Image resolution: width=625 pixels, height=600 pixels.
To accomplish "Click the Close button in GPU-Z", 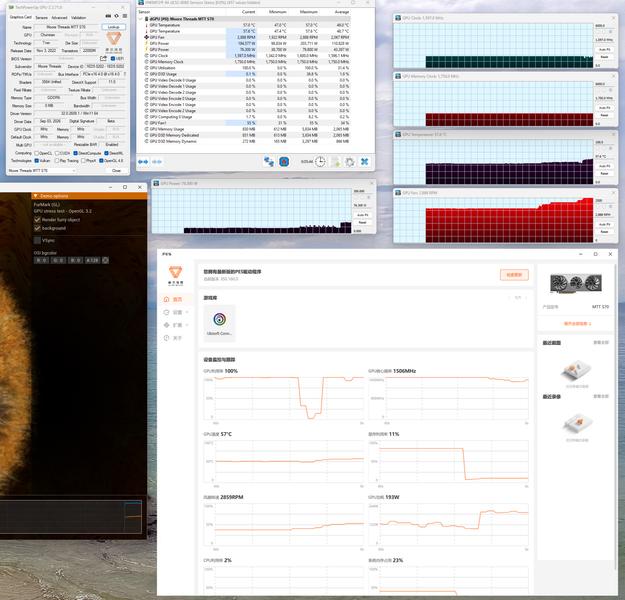I will click(116, 171).
